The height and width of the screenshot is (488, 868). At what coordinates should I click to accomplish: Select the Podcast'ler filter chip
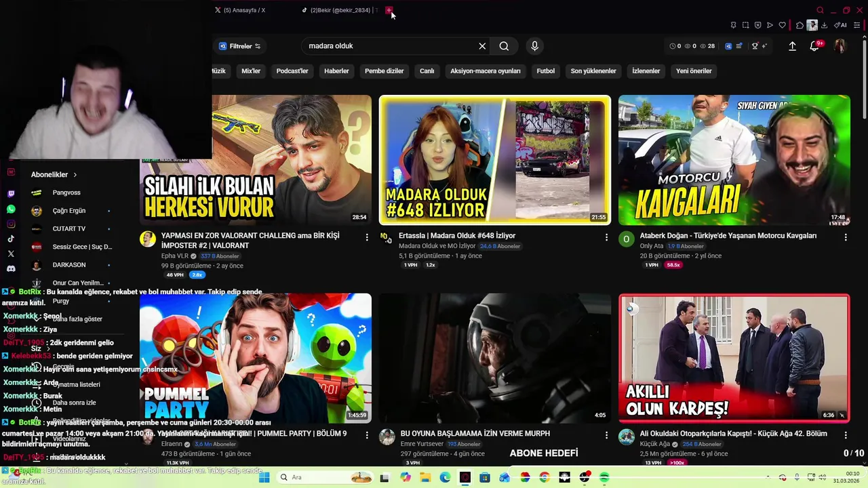pos(292,71)
